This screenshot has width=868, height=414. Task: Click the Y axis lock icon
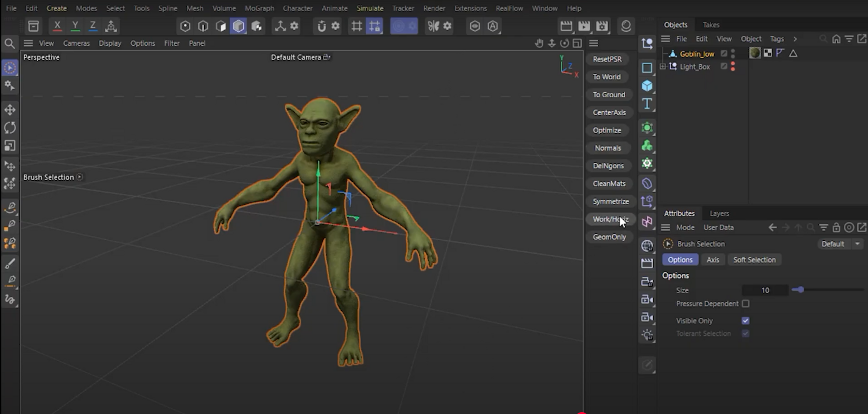[75, 26]
